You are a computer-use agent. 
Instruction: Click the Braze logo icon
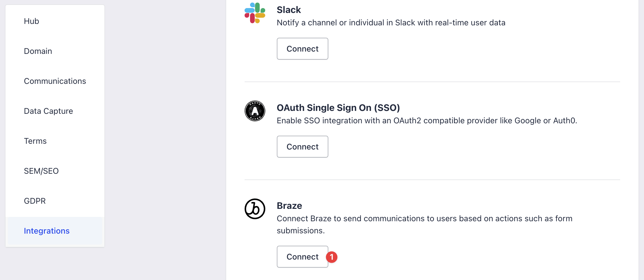255,209
